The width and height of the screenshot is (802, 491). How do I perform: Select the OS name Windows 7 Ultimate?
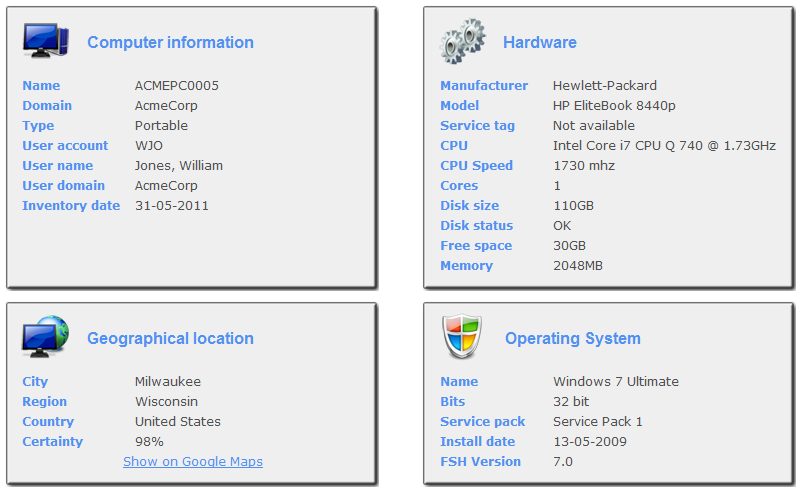tap(616, 382)
